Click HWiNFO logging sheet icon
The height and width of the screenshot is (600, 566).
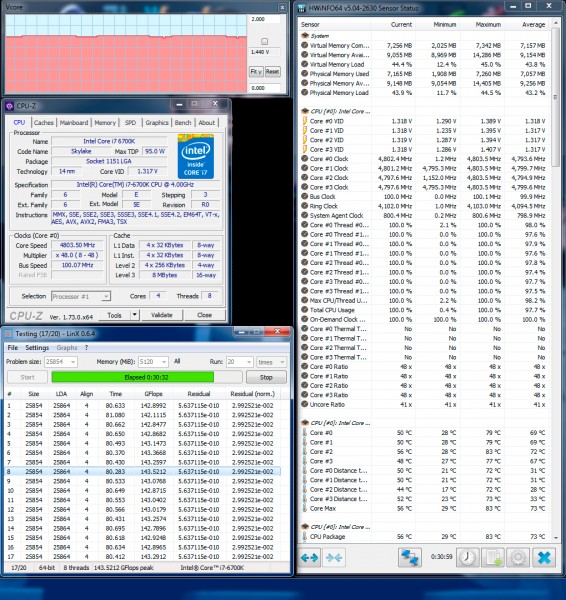point(493,558)
